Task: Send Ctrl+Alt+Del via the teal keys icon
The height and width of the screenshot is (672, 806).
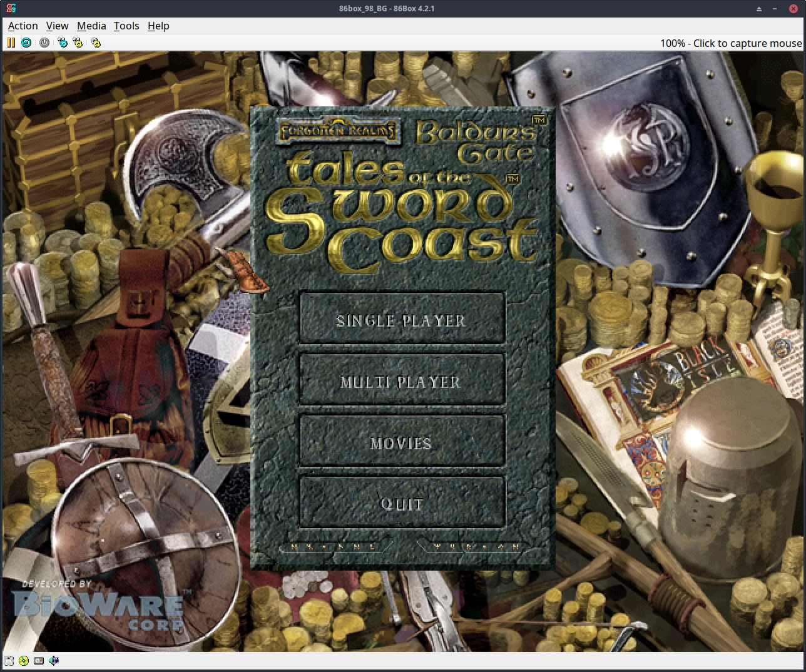Action: point(62,43)
